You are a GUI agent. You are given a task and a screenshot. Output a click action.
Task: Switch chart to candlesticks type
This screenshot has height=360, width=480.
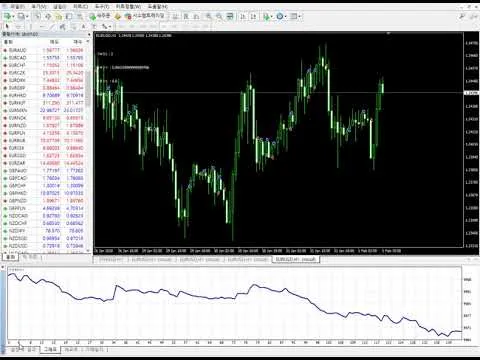[186, 16]
